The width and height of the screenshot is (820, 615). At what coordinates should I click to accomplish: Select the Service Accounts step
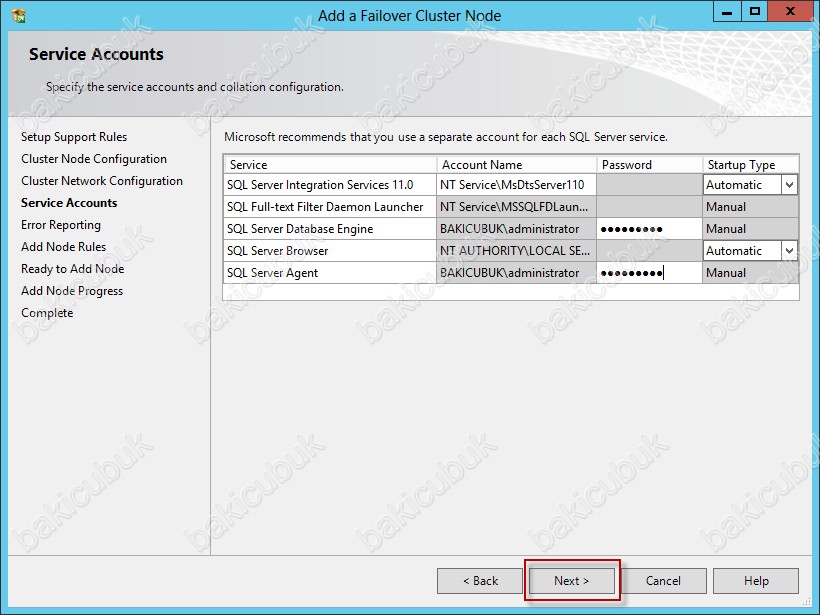[x=69, y=203]
